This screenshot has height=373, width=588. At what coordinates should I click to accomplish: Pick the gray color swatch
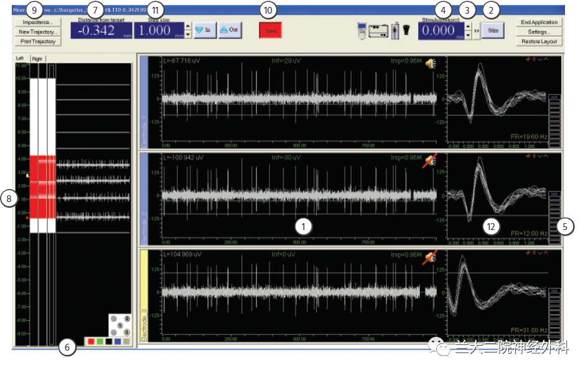pyautogui.click(x=127, y=341)
